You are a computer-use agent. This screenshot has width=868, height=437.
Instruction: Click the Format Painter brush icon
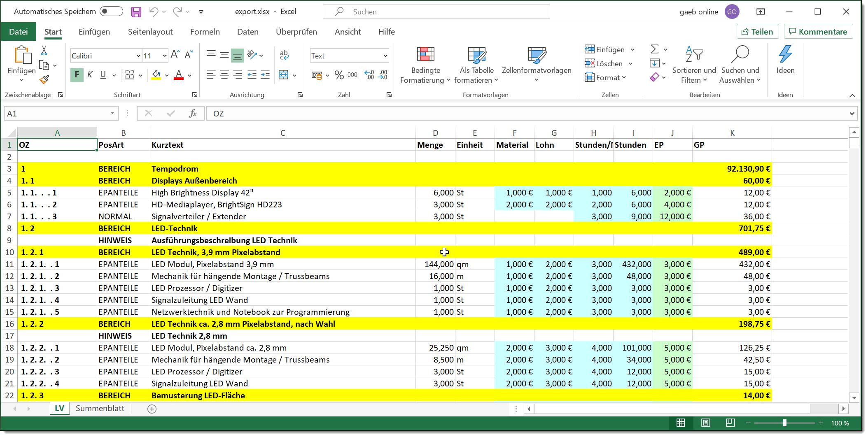pos(44,79)
